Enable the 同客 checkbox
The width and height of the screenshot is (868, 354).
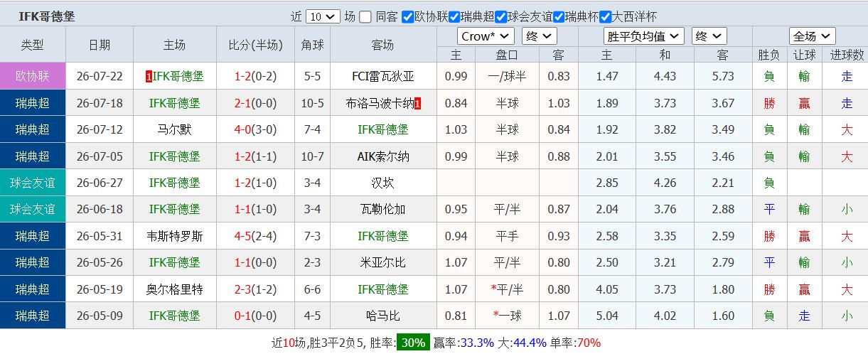(x=365, y=16)
